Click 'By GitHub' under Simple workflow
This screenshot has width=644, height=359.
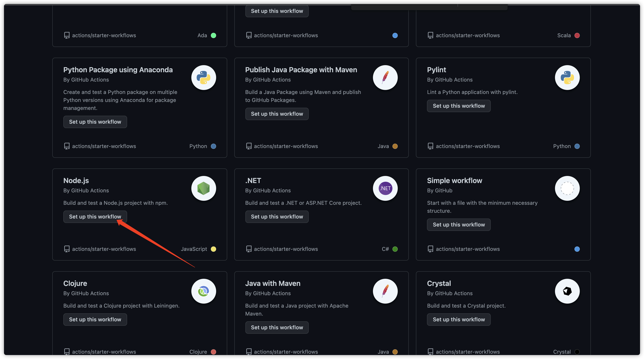(440, 191)
